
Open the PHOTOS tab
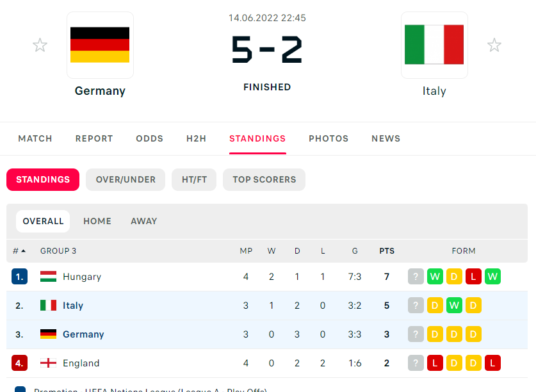tap(329, 138)
